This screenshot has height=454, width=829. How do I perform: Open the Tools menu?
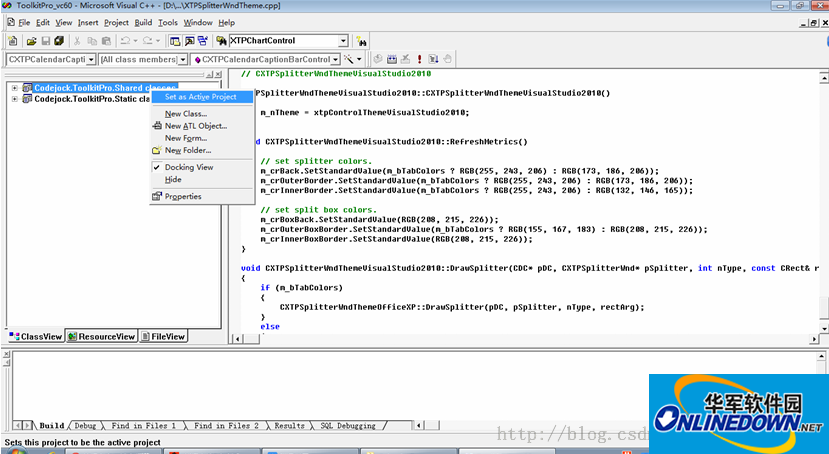(x=168, y=23)
